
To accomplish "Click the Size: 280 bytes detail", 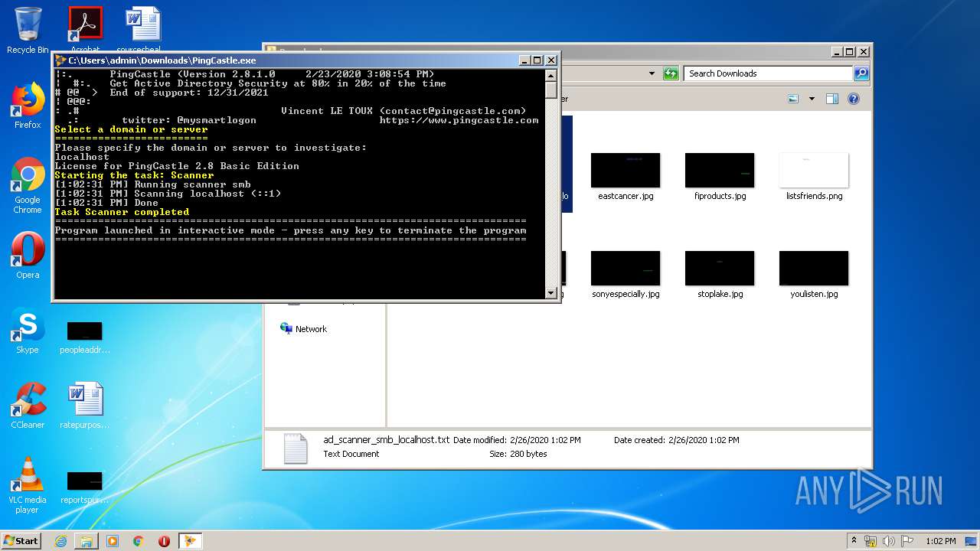I will point(518,454).
